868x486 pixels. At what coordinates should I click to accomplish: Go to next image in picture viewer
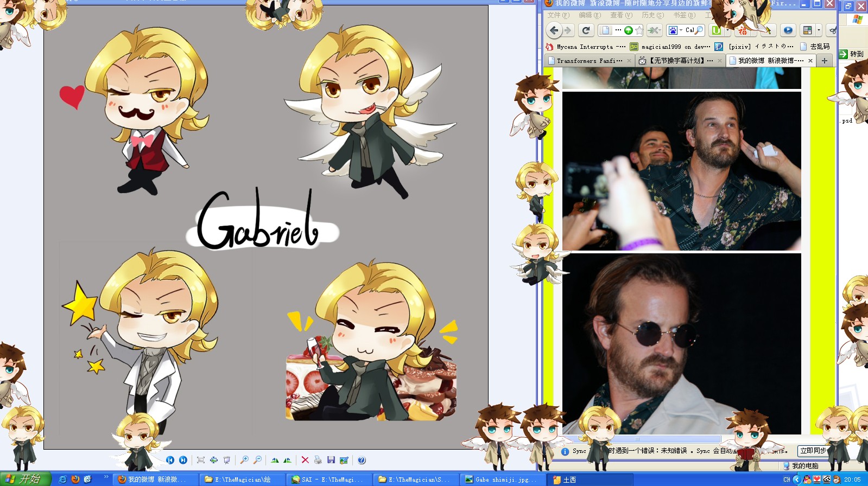(183, 460)
